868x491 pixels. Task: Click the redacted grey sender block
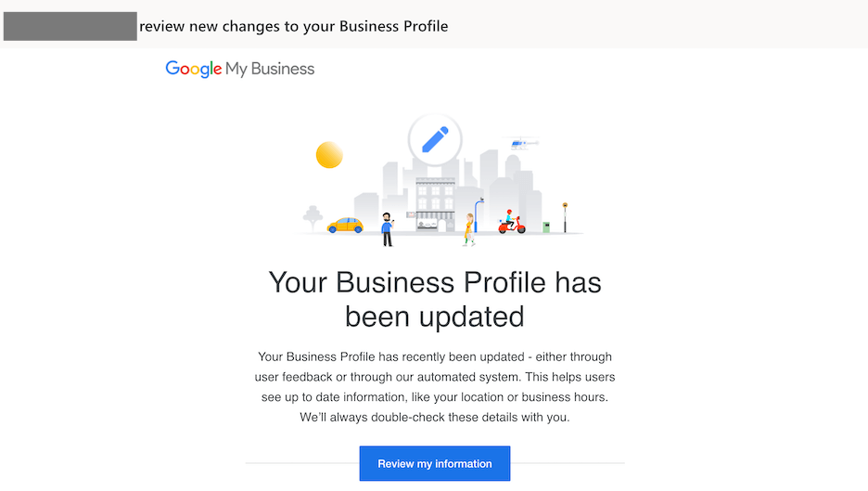pos(70,26)
